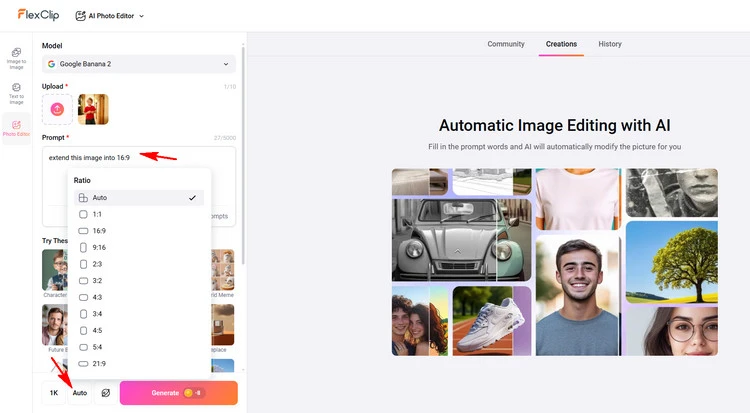Click the pink upload image icon
The width and height of the screenshot is (750, 413).
pos(57,109)
